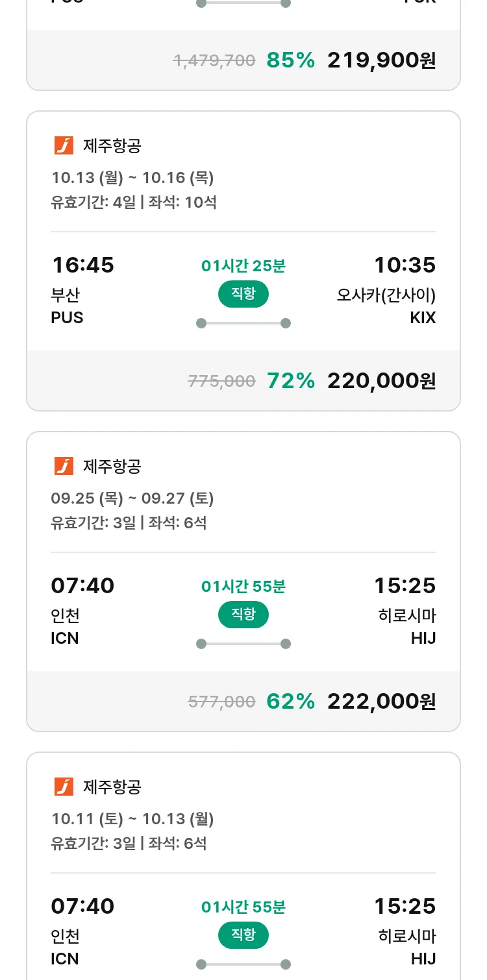Viewport: 487px width, 980px height.
Task: Open the 219,000원 fare at top card
Action: tap(381, 60)
